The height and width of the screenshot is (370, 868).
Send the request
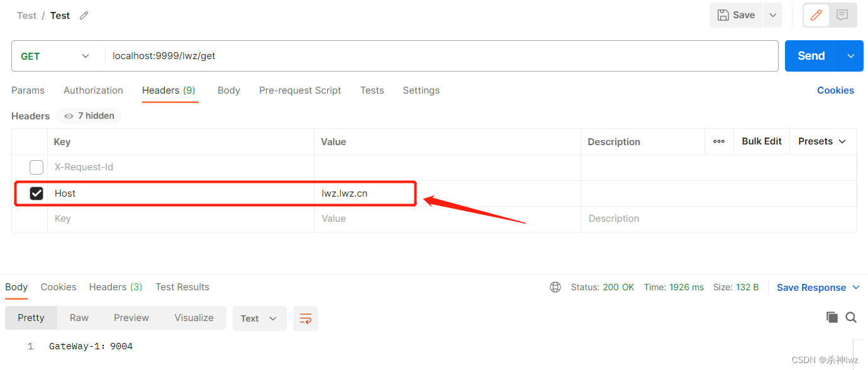pyautogui.click(x=811, y=56)
